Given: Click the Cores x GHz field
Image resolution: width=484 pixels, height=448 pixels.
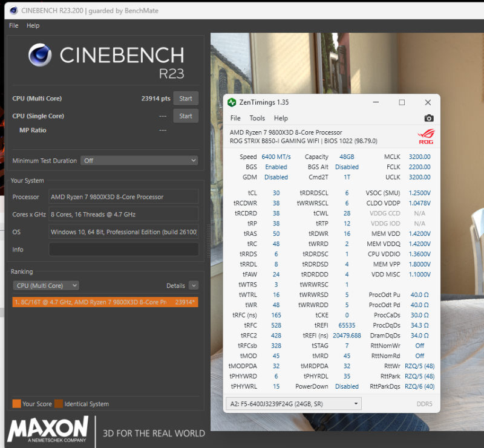Looking at the screenshot, I should click(x=123, y=215).
